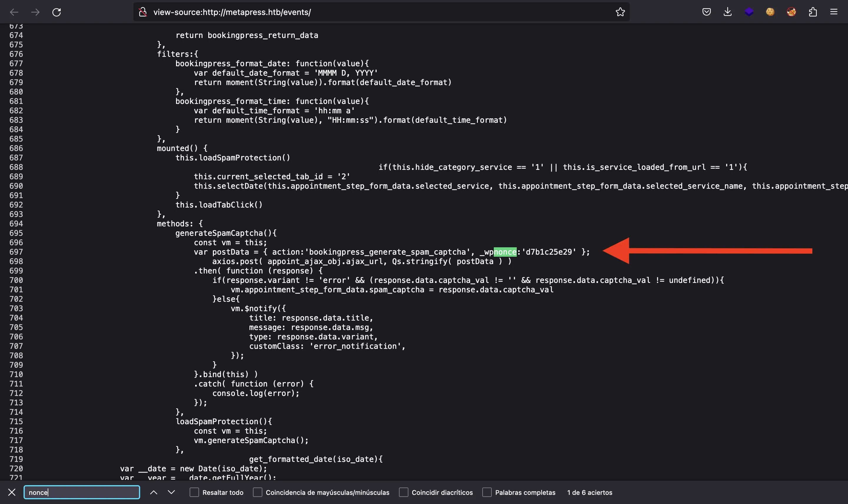The image size is (848, 504).
Task: Click 'console.log(error);' on line 712
Action: point(256,393)
